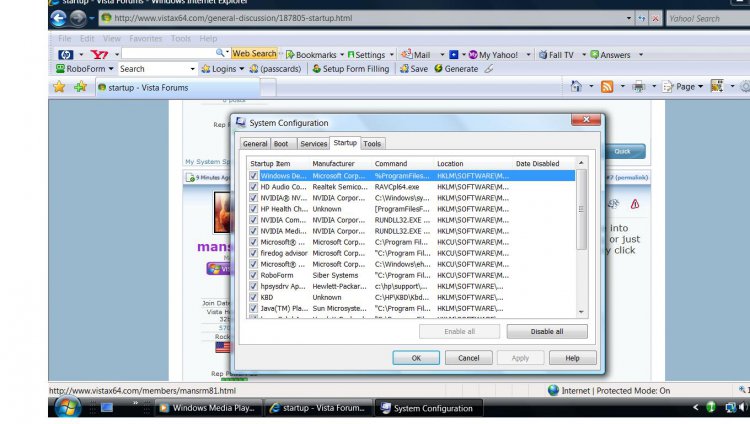Click Cancel in System Configuration
Image resolution: width=750 pixels, height=424 pixels.
tap(468, 357)
